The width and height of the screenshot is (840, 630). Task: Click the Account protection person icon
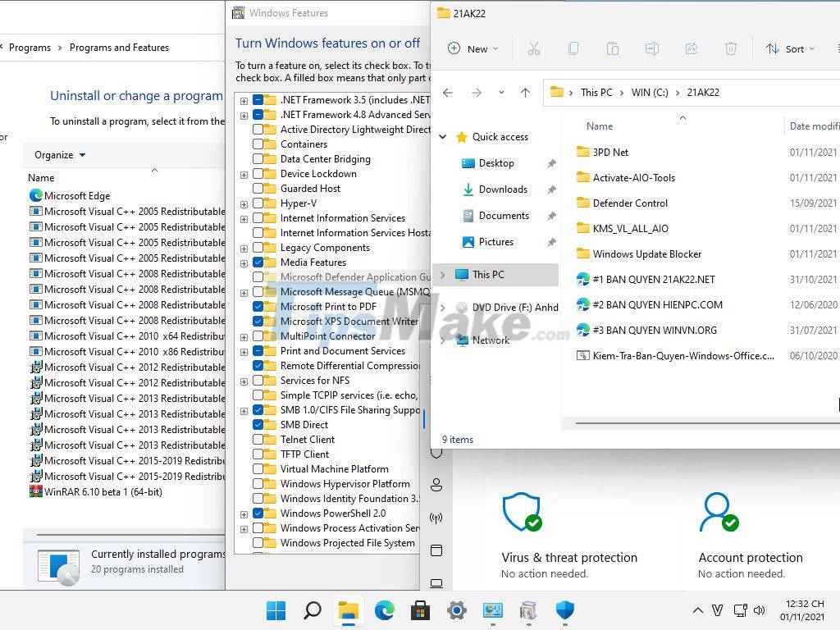719,512
